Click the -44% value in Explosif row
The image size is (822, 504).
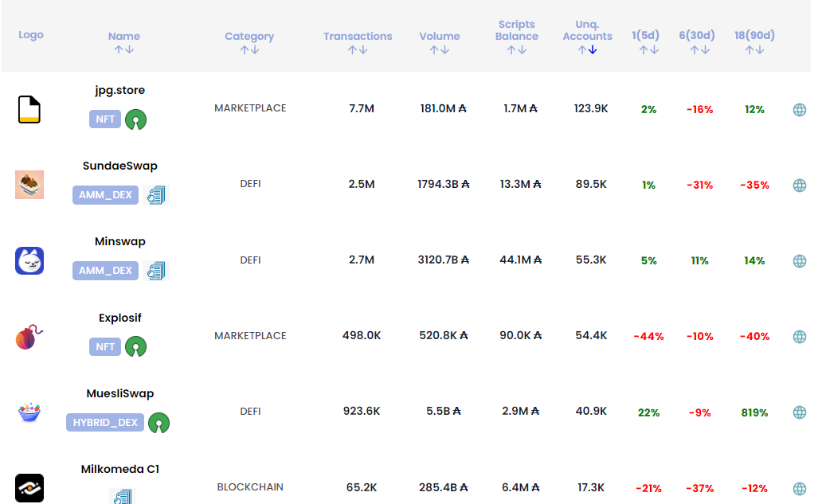point(648,336)
